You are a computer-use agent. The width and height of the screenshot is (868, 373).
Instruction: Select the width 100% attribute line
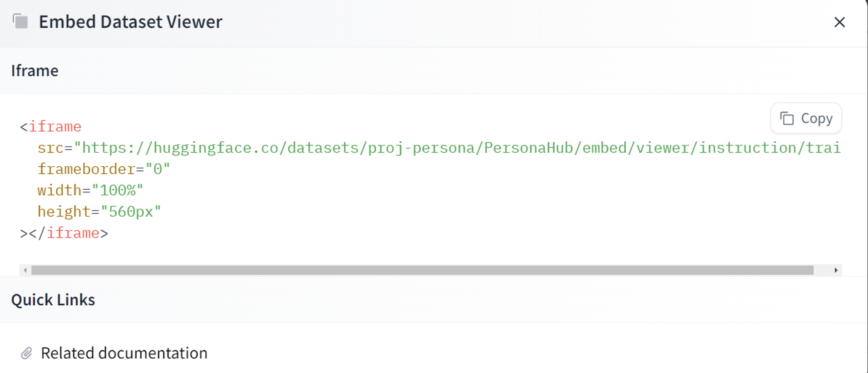[x=90, y=190]
